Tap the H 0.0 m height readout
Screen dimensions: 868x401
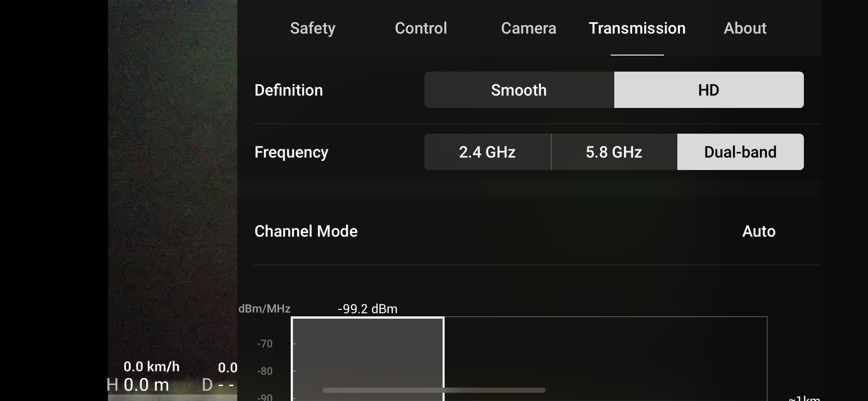point(138,385)
